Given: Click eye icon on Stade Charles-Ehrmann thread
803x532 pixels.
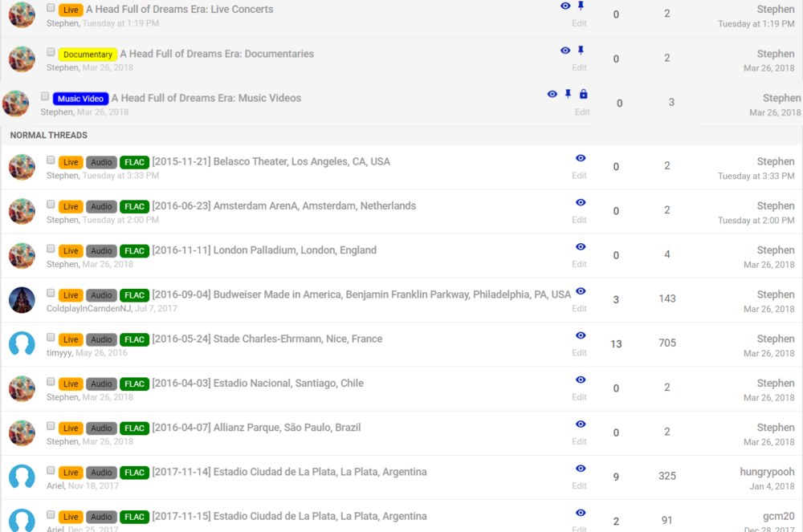Looking at the screenshot, I should click(x=581, y=335).
